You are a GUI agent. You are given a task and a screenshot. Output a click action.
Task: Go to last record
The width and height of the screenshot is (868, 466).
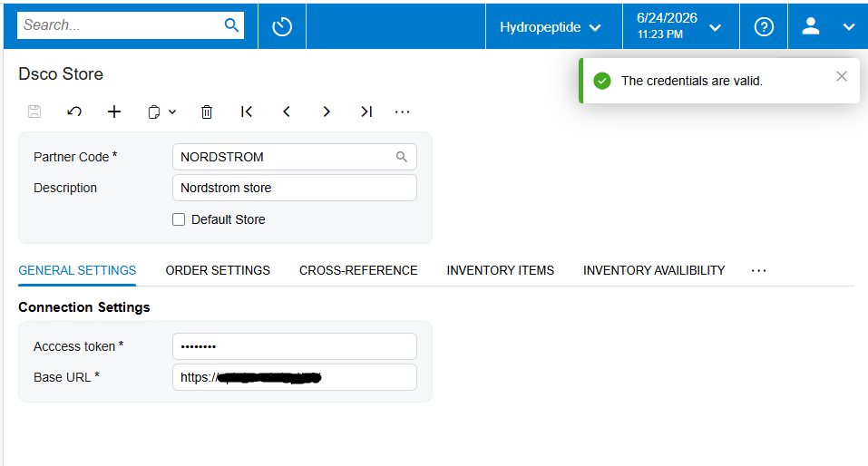coord(366,112)
